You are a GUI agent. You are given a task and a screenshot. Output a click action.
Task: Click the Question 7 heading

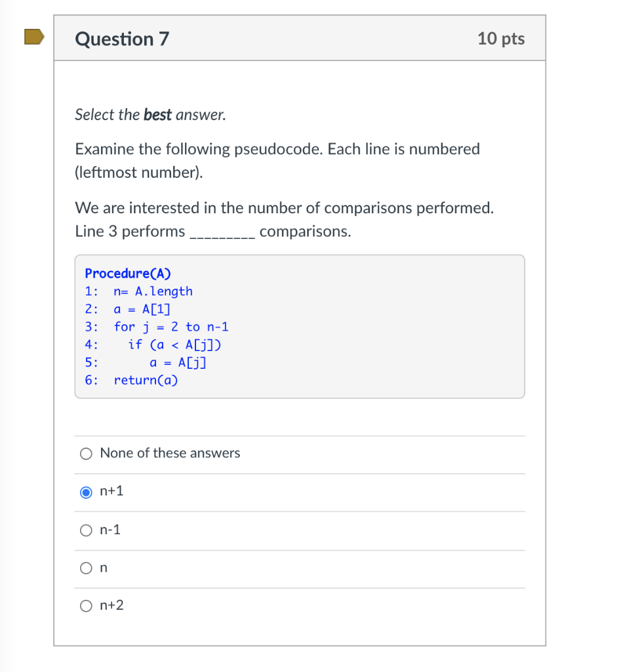click(122, 39)
